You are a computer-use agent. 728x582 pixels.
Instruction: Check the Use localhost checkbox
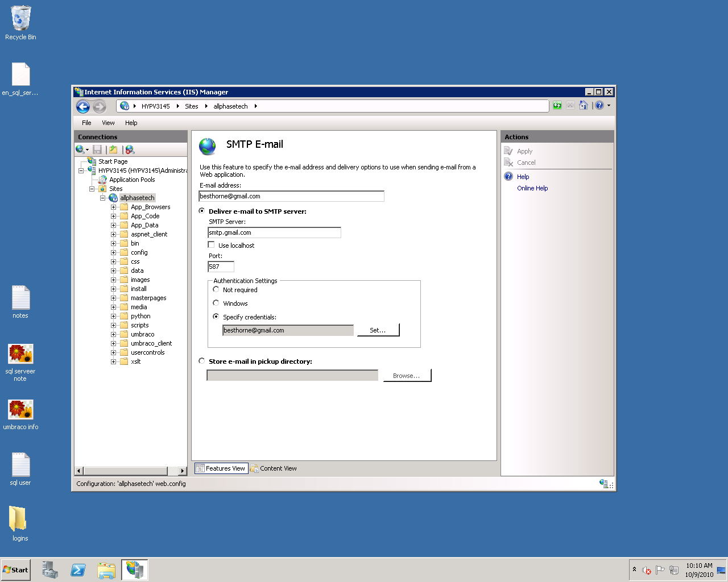point(212,245)
